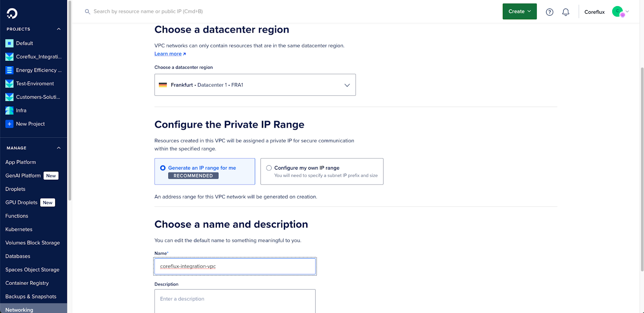Choose Configure my own IP range

268,168
